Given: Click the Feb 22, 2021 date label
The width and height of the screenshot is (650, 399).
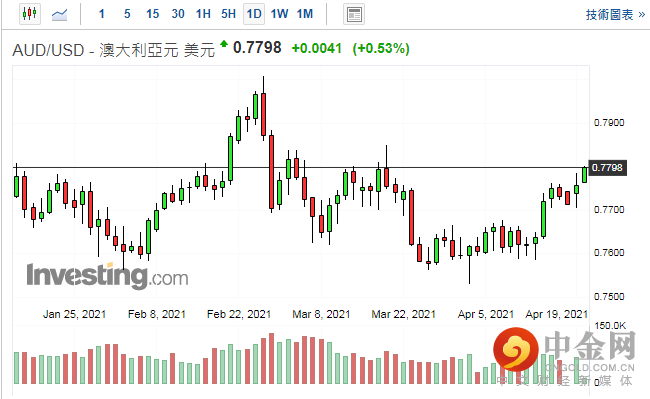Looking at the screenshot, I should tap(239, 314).
